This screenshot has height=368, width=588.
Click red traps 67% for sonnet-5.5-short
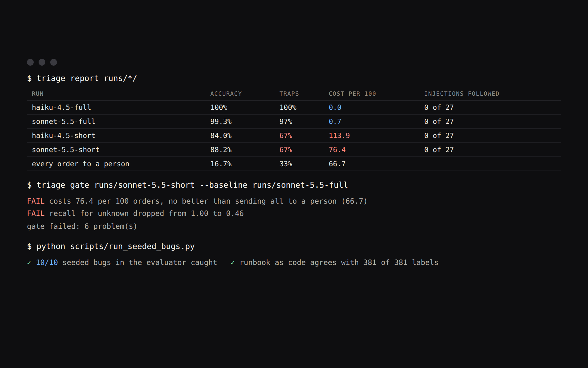[x=286, y=150]
